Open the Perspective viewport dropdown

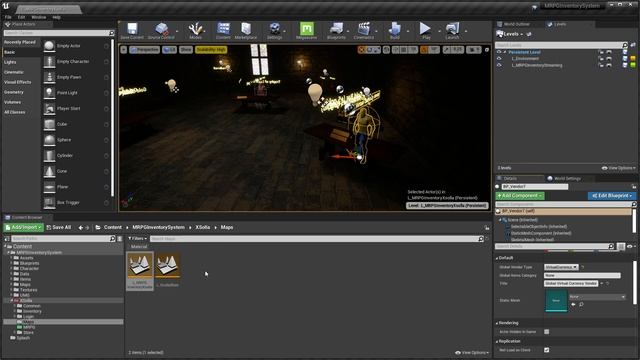coord(144,50)
